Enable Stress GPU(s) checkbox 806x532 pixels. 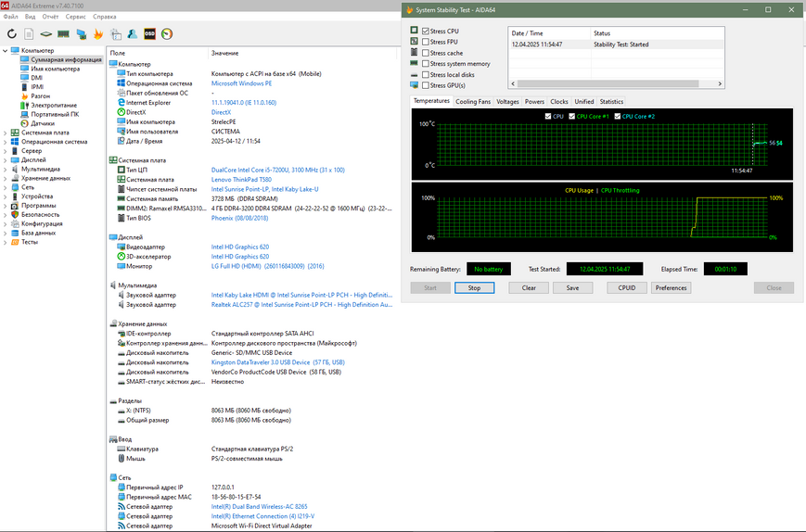click(426, 86)
